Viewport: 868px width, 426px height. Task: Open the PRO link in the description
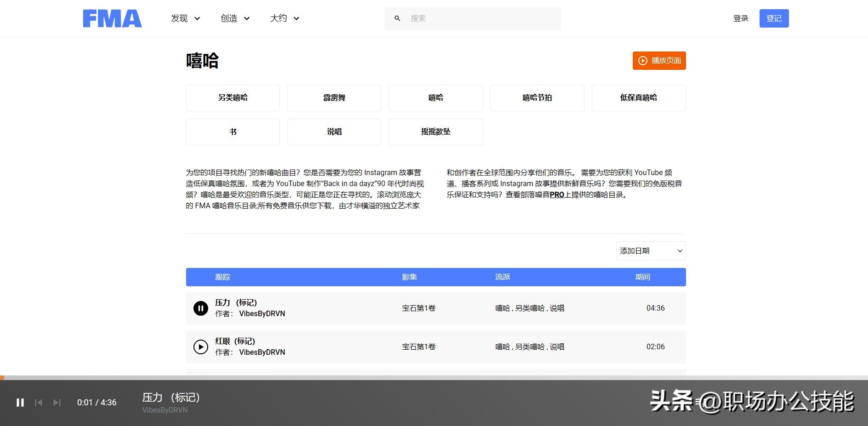pyautogui.click(x=557, y=195)
